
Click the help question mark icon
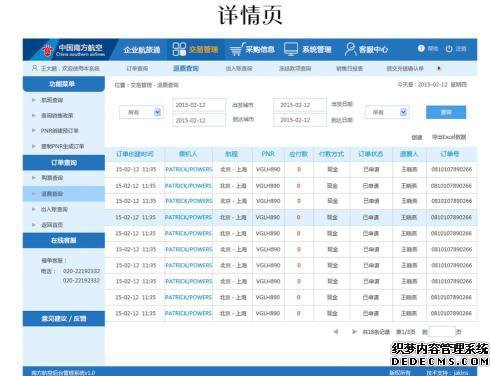coord(421,49)
